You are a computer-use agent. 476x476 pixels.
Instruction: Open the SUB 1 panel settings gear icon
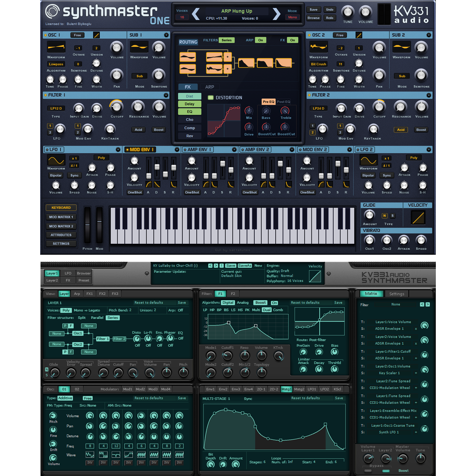pos(166,35)
